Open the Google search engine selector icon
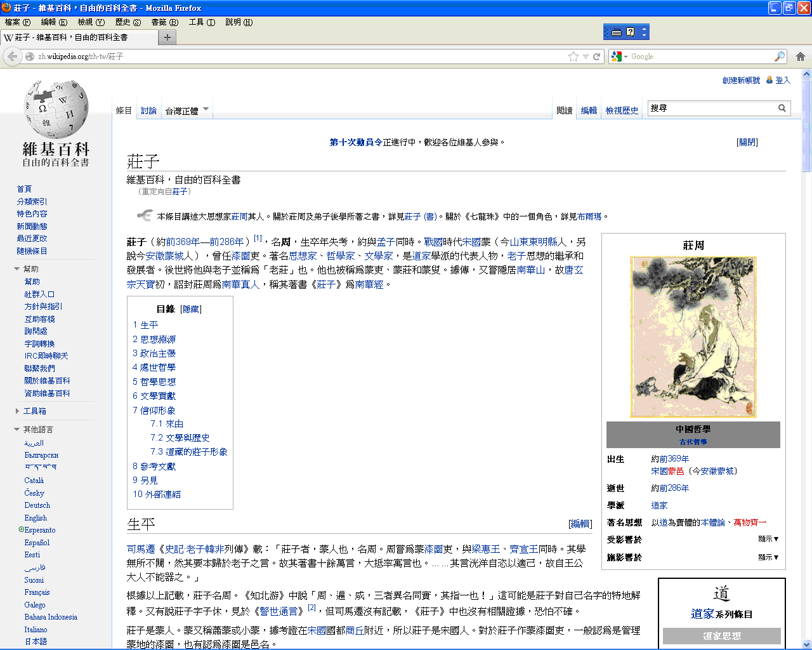 click(x=619, y=56)
